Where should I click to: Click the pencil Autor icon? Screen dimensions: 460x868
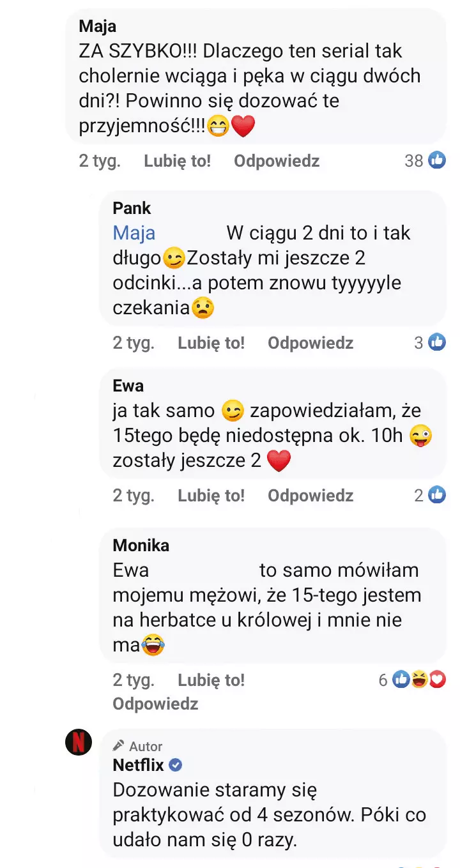[118, 745]
